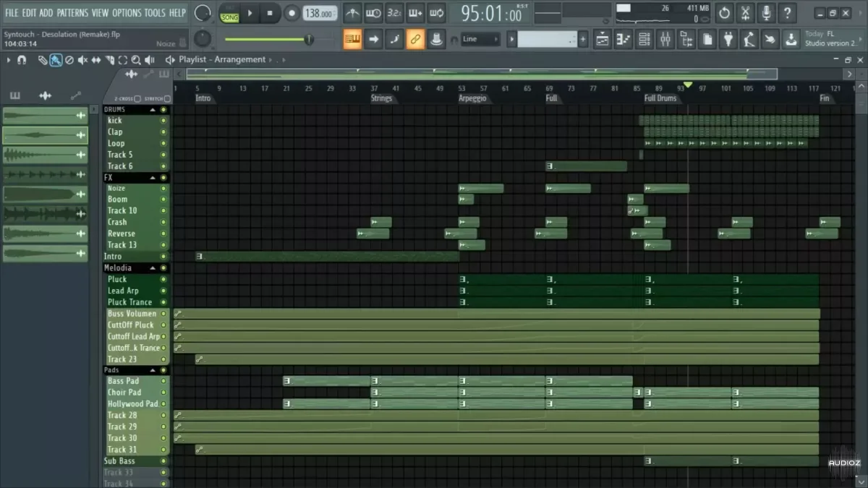Open the magnet snap options in Playlist

pyautogui.click(x=22, y=60)
